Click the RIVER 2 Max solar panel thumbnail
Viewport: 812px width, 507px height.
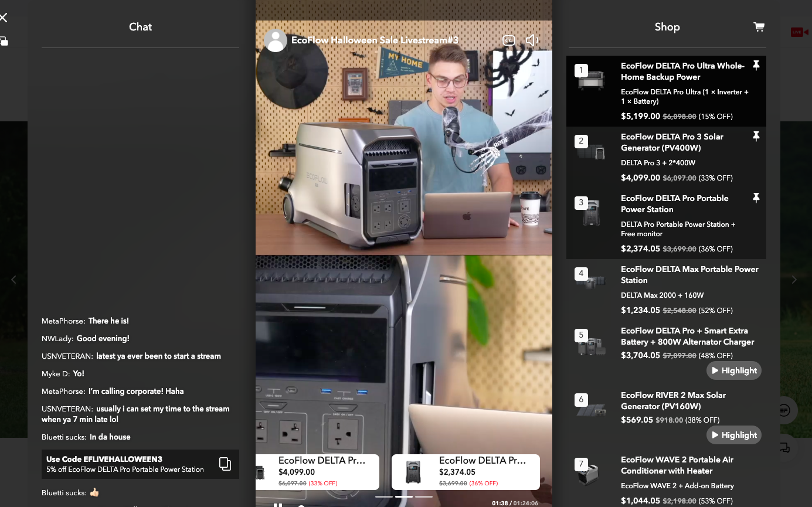click(x=591, y=409)
